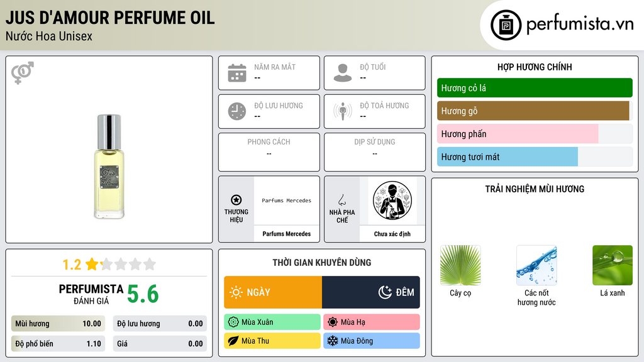Click the person icon for Độ tuổi
This screenshot has height=362, width=644.
tap(343, 73)
